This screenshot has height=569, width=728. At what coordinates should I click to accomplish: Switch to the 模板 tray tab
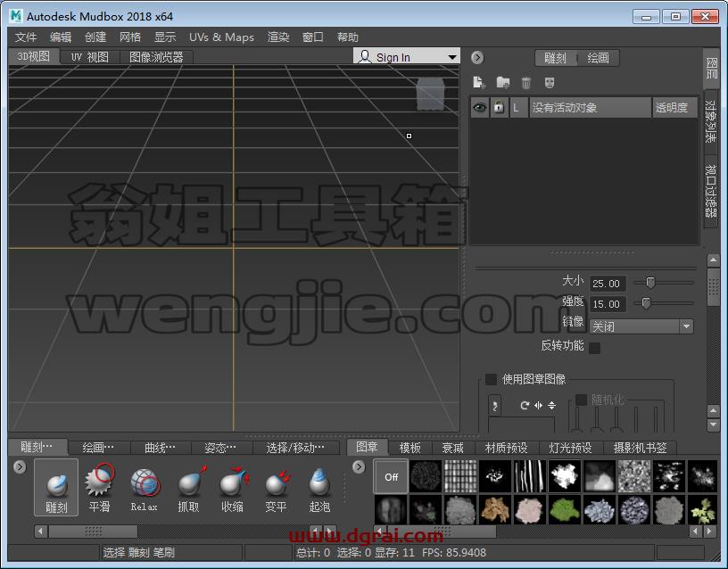(x=410, y=448)
